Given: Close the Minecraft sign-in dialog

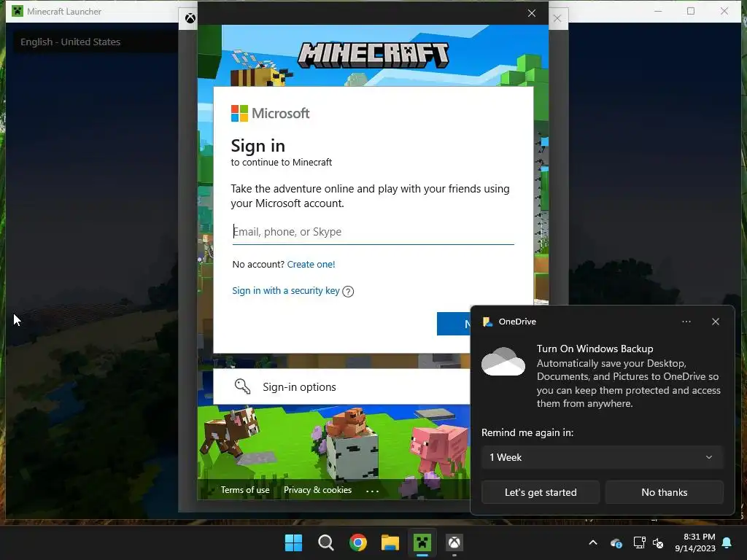Looking at the screenshot, I should tap(532, 13).
